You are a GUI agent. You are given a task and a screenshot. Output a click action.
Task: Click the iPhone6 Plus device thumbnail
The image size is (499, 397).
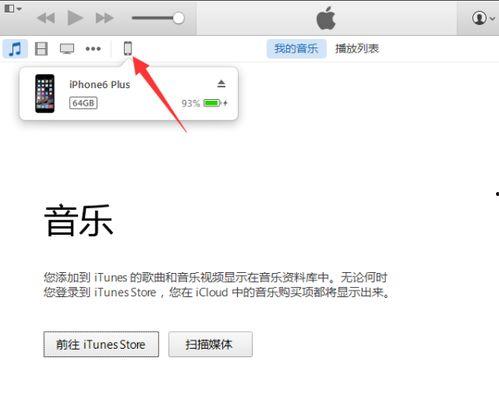[x=45, y=93]
